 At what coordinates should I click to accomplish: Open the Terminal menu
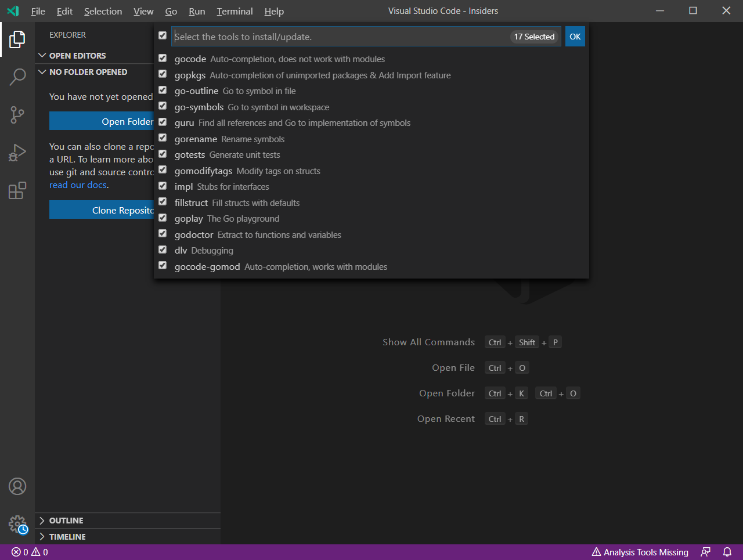click(235, 11)
